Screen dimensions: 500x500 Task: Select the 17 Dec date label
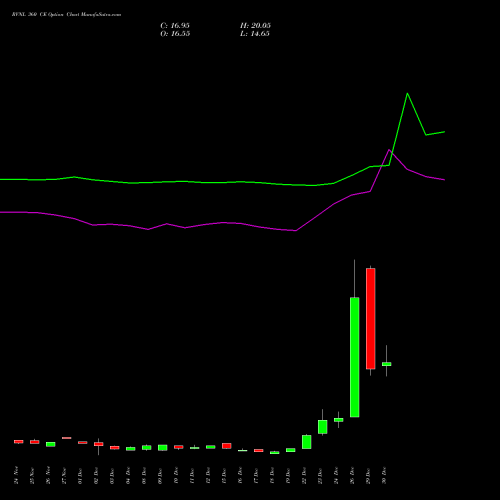tap(256, 475)
